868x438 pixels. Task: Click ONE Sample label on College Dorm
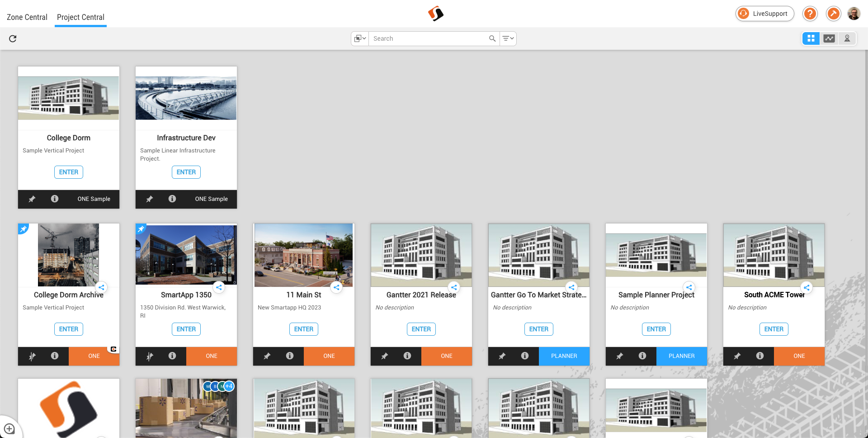(x=94, y=199)
